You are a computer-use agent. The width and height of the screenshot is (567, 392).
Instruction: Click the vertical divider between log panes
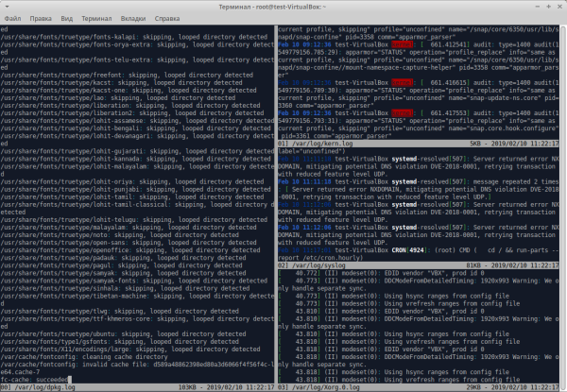pos(273,189)
